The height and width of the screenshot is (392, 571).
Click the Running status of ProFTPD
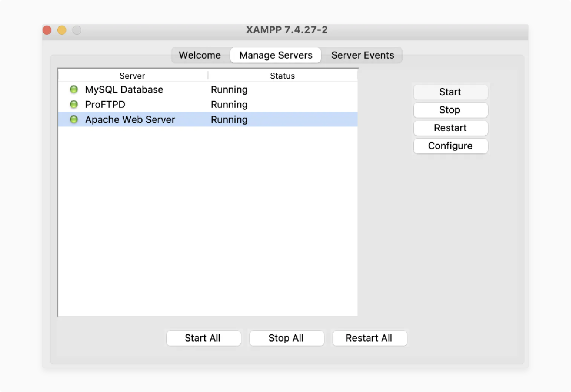click(229, 104)
